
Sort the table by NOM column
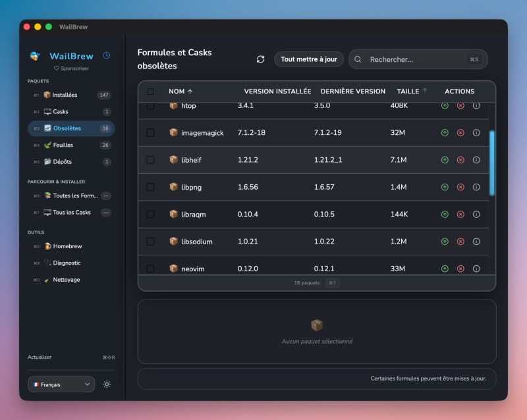[180, 92]
